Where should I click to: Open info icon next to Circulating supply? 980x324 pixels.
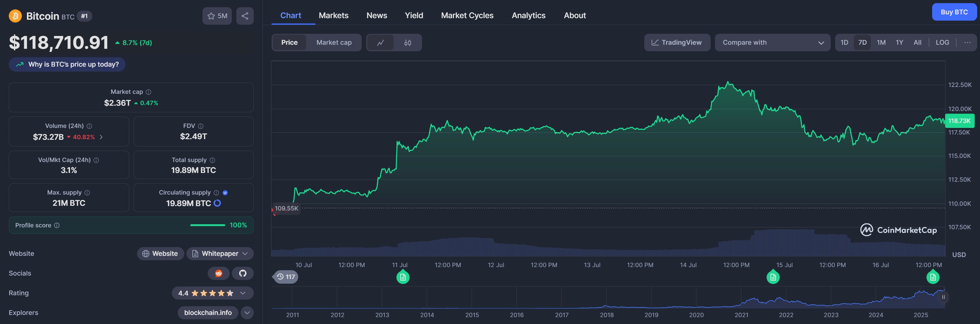(x=217, y=193)
